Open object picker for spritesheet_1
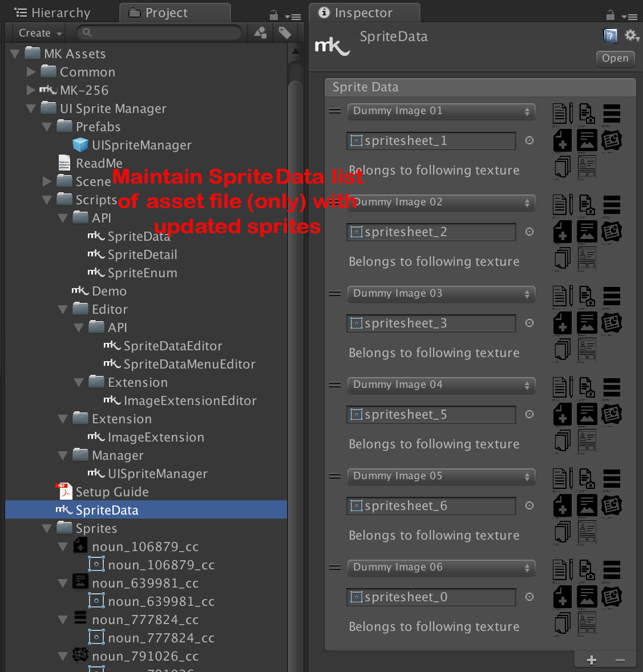 click(529, 140)
